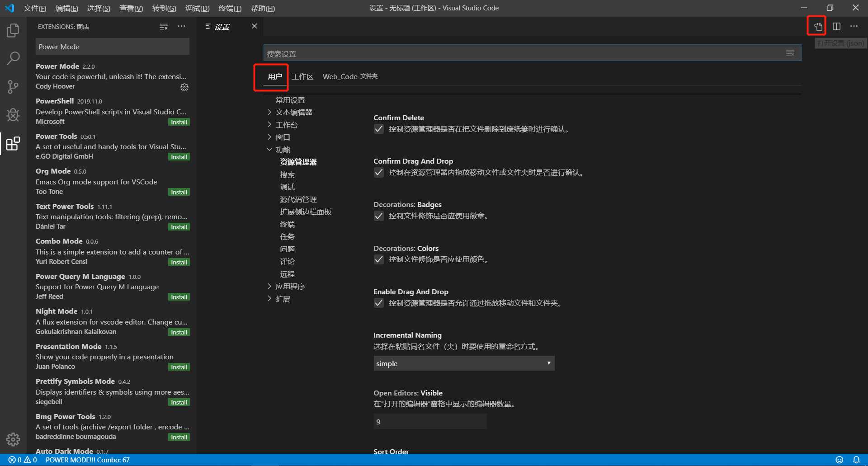The width and height of the screenshot is (868, 466).
Task: Open 编辑(E) menu
Action: 66,8
